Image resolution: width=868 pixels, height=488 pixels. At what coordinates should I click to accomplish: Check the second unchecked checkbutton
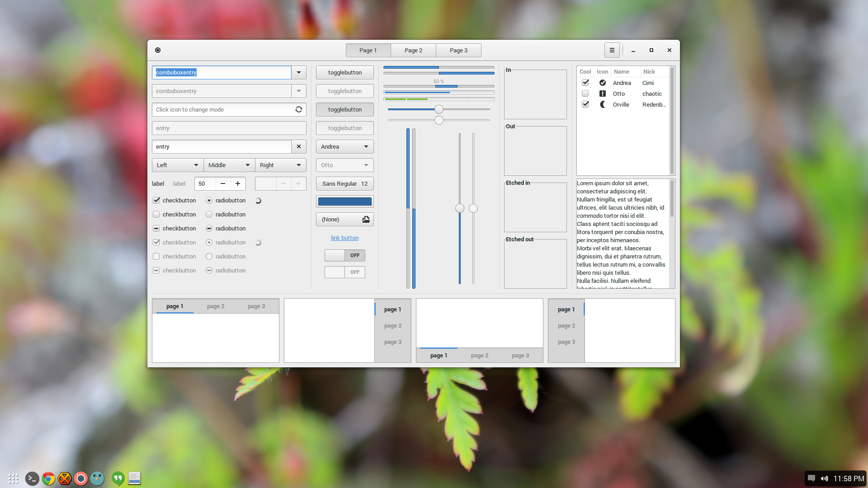click(x=156, y=214)
